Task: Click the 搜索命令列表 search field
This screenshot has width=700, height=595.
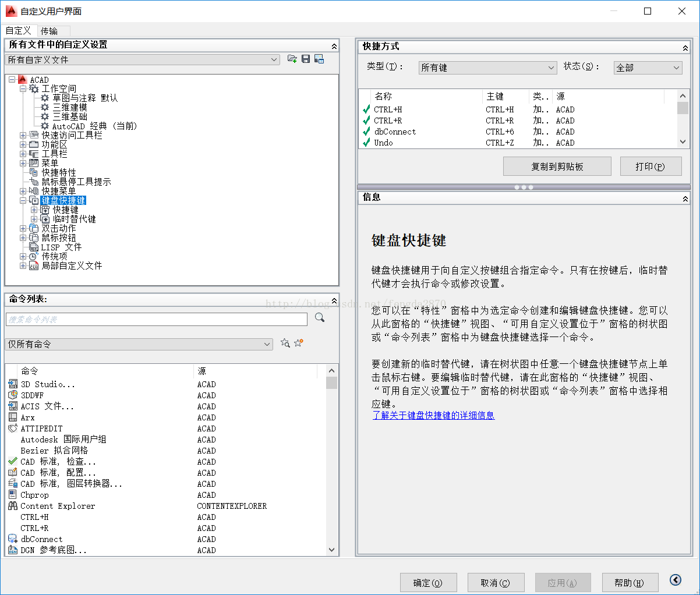Action: (x=157, y=319)
